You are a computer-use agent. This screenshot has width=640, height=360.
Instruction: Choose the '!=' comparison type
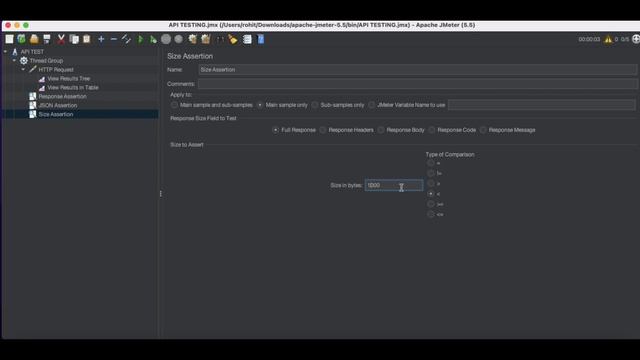pyautogui.click(x=431, y=173)
